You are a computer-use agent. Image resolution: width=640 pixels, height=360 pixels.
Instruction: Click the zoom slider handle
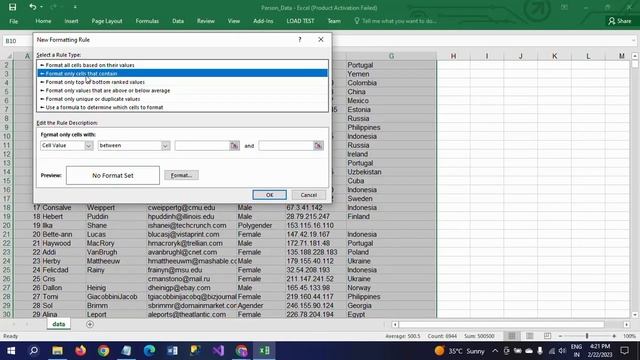587,336
